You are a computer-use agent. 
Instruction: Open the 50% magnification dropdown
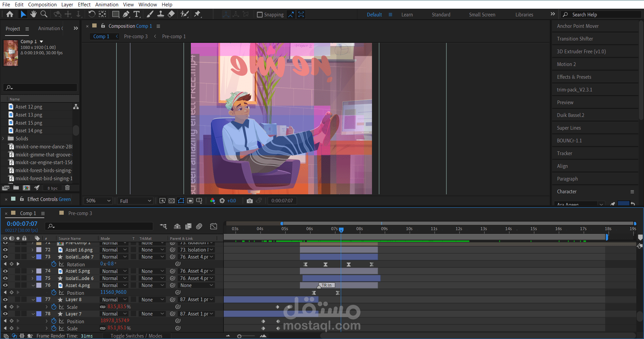coord(98,201)
